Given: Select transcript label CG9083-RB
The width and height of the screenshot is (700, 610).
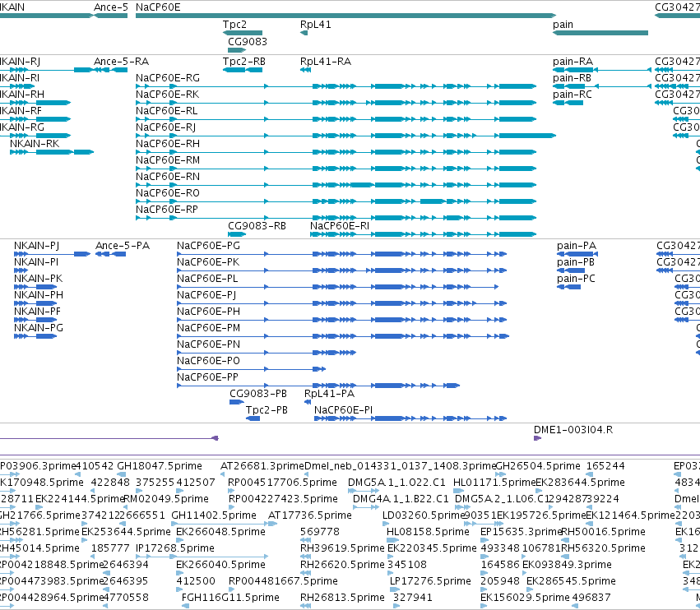Looking at the screenshot, I should [x=257, y=226].
